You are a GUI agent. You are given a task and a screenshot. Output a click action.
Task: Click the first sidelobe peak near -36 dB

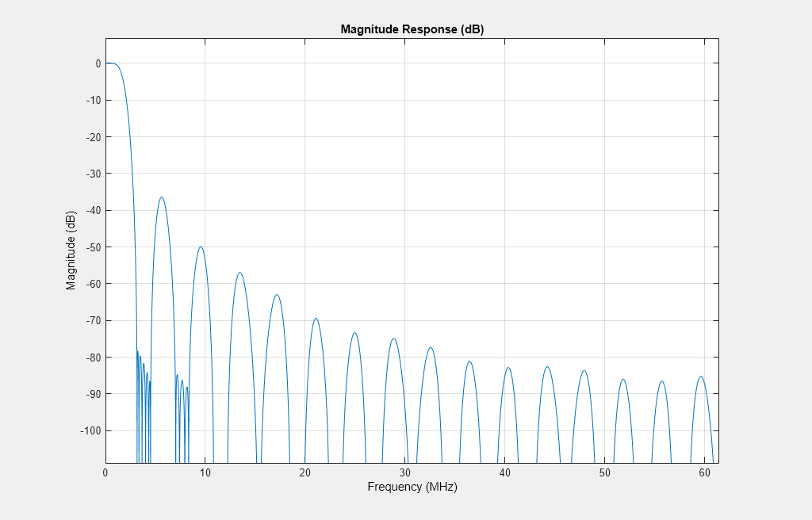(x=162, y=197)
